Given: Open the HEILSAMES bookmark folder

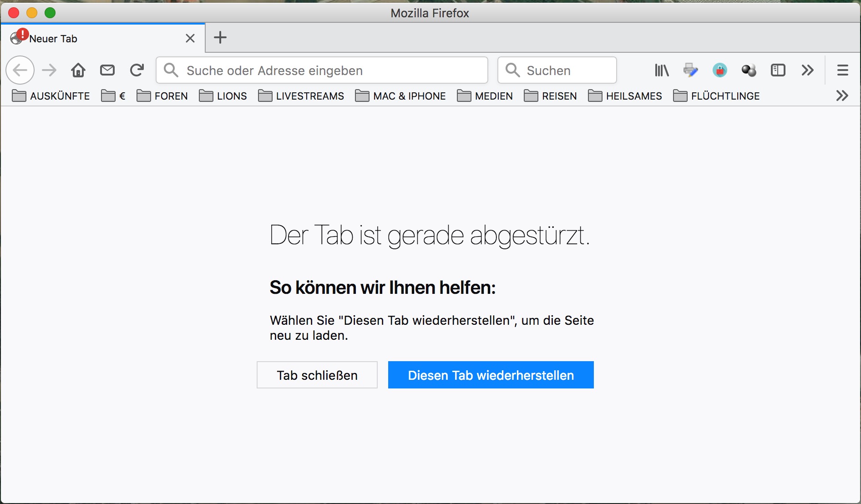Looking at the screenshot, I should (x=625, y=96).
